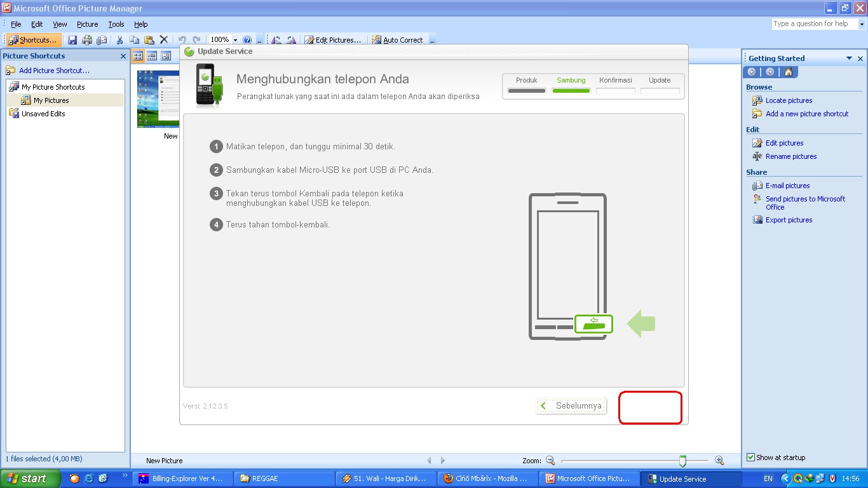Screen dimensions: 868x488
Task: Click the task pane Back arrow icon
Action: tap(752, 72)
